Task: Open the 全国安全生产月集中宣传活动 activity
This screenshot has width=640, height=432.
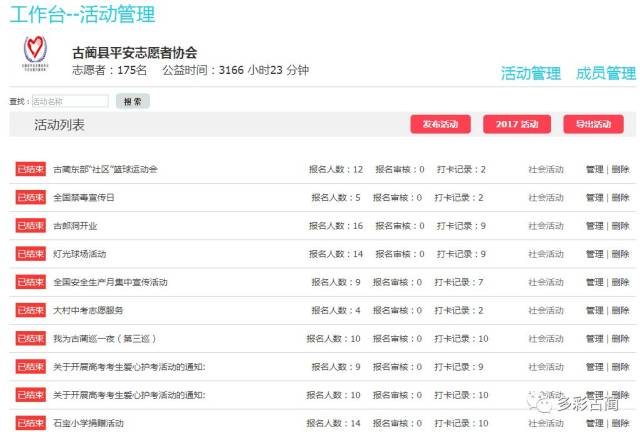Action: pyautogui.click(x=110, y=282)
